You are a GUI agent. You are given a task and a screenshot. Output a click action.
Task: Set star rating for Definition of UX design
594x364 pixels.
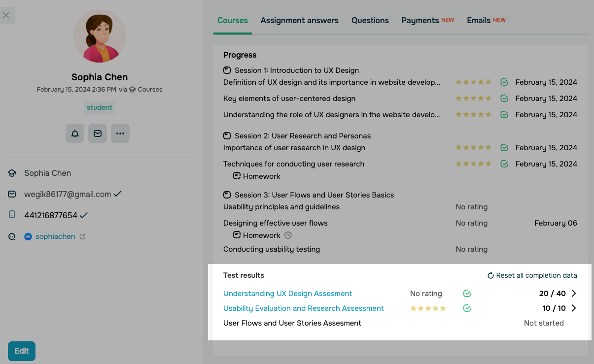[473, 82]
